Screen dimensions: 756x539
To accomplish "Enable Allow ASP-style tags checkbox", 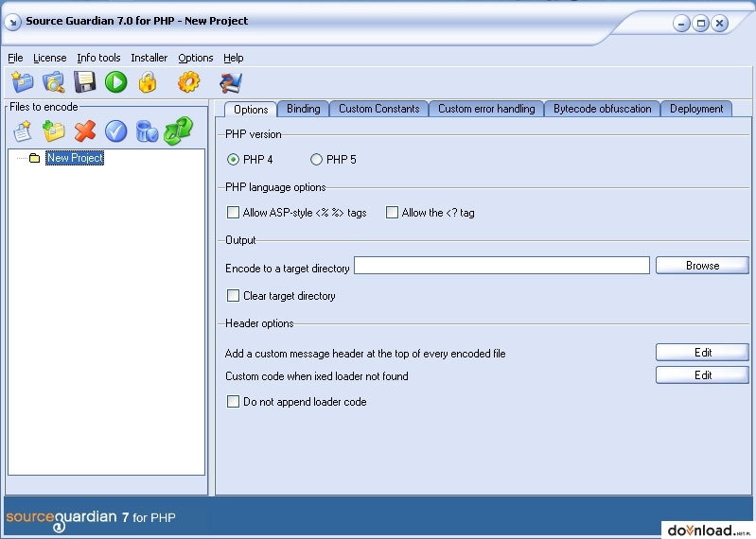I will (x=233, y=213).
